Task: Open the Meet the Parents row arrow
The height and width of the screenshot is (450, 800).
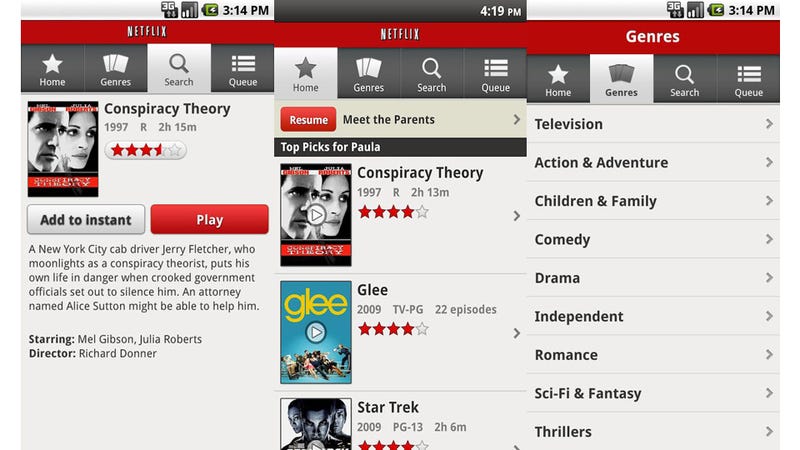Action: click(516, 119)
